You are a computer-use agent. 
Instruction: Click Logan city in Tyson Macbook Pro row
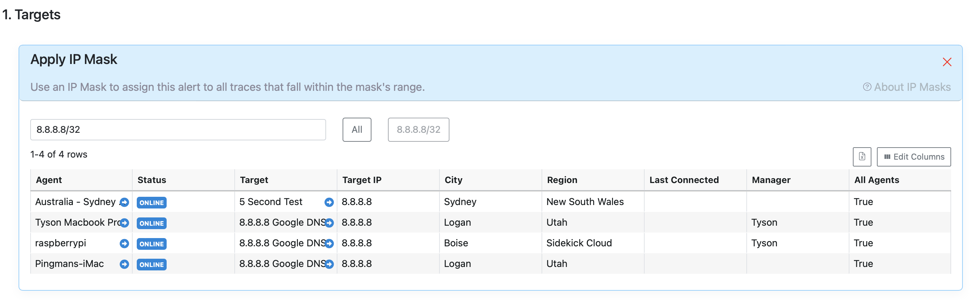[x=457, y=222]
